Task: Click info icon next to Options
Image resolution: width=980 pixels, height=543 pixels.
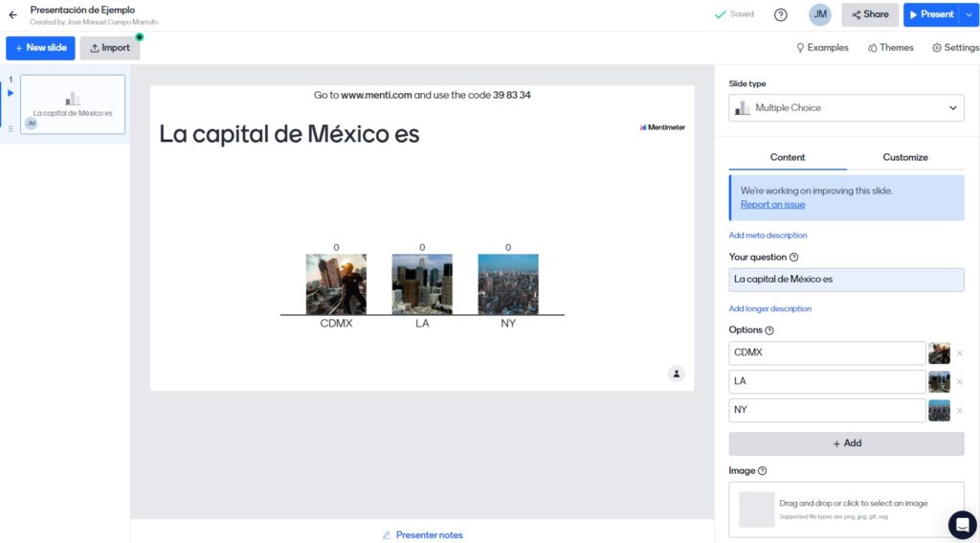Action: tap(769, 330)
